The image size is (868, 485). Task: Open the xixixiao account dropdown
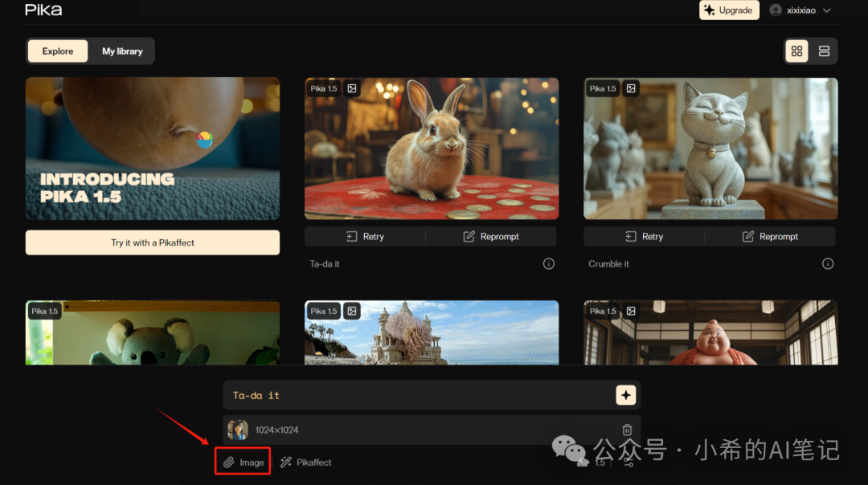tap(801, 10)
